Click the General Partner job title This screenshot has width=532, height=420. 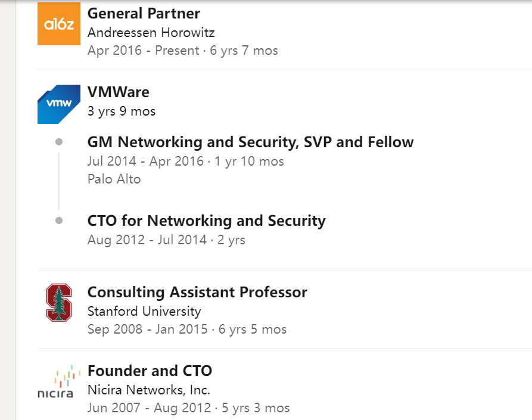(144, 13)
